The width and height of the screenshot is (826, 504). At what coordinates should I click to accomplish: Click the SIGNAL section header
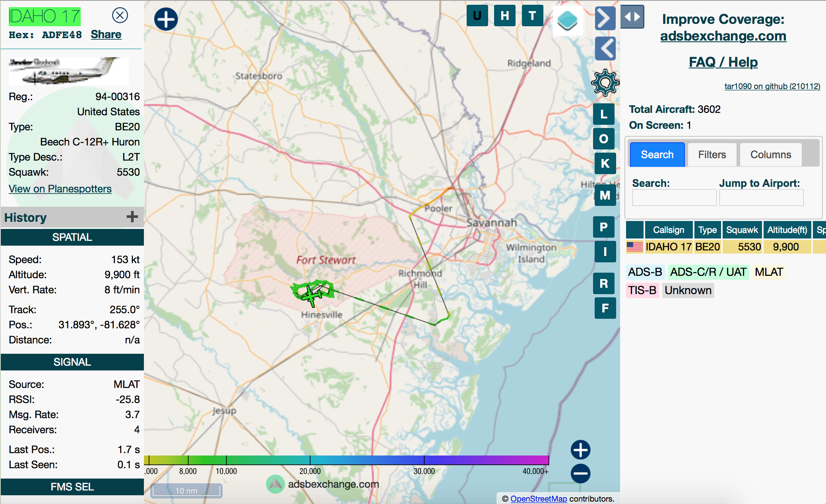[x=72, y=362]
